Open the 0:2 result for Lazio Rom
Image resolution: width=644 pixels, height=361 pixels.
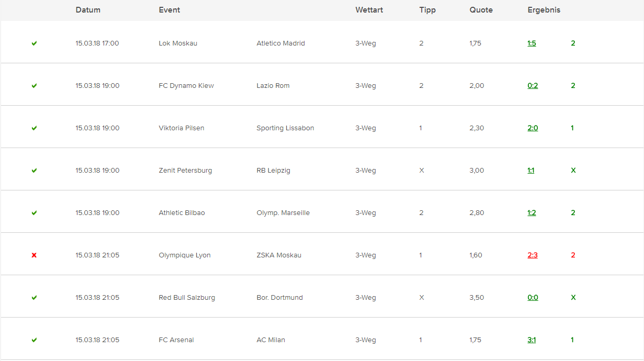(533, 86)
